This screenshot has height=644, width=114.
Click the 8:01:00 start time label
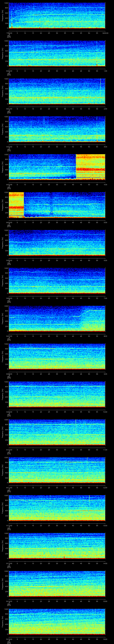pos(9,109)
